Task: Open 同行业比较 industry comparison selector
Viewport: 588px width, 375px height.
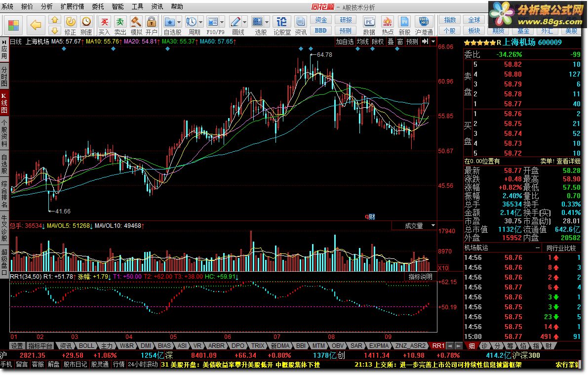Action: (561, 248)
